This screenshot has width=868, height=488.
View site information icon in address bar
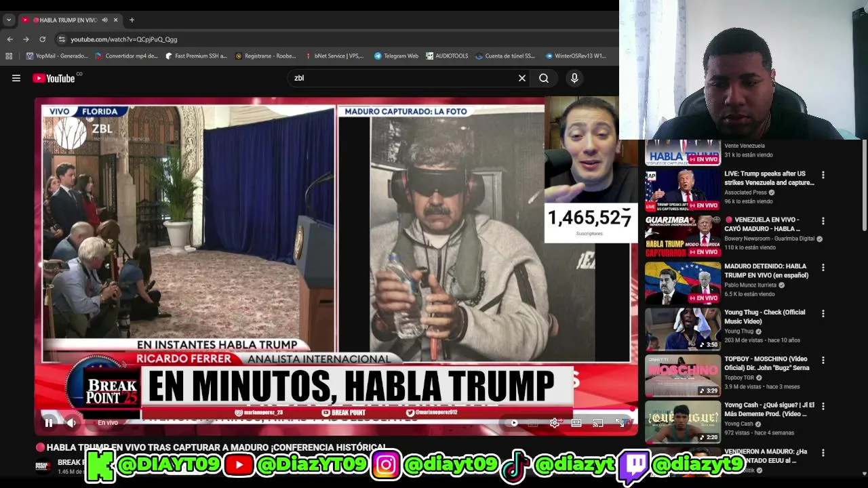click(62, 39)
